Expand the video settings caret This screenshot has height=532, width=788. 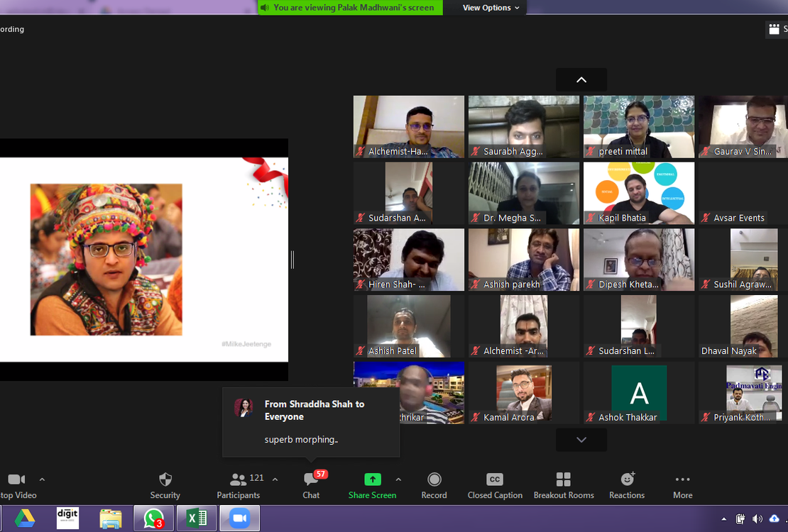(42, 480)
